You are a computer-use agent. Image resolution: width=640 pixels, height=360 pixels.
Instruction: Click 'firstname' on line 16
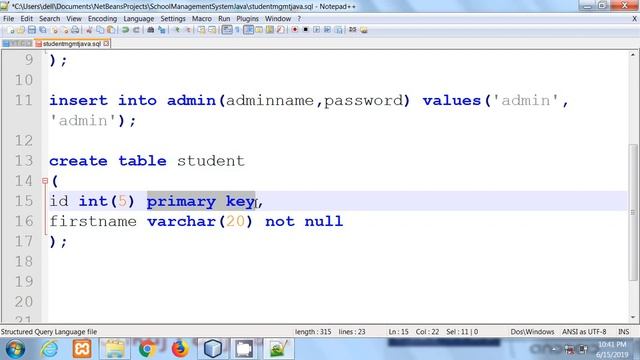(93, 221)
